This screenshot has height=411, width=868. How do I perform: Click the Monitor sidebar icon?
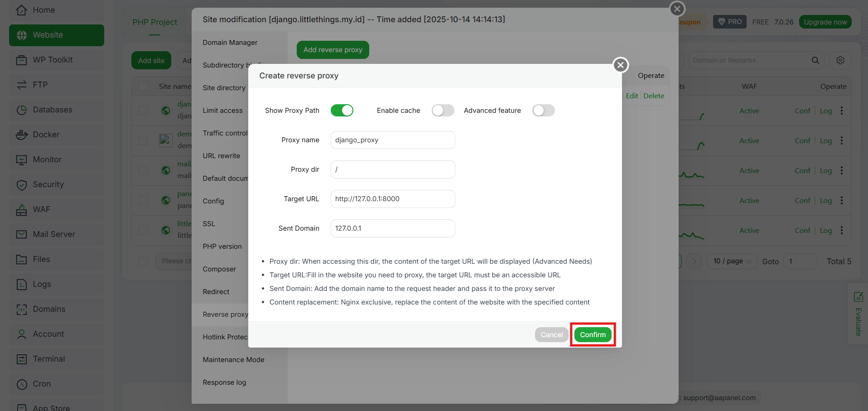coord(22,160)
